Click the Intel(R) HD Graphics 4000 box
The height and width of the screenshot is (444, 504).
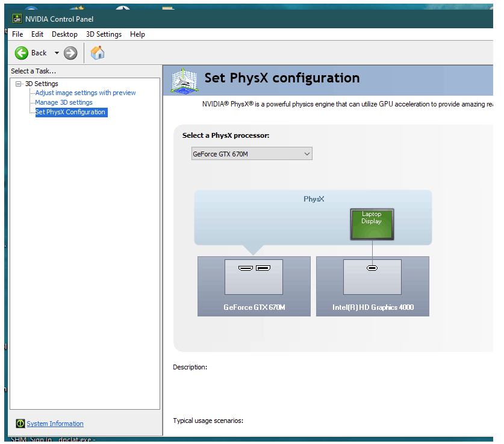point(373,286)
